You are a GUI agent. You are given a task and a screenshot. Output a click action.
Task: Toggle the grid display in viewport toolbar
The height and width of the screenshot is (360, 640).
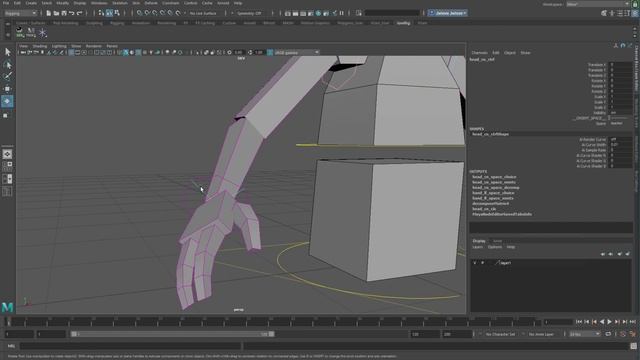click(x=71, y=52)
